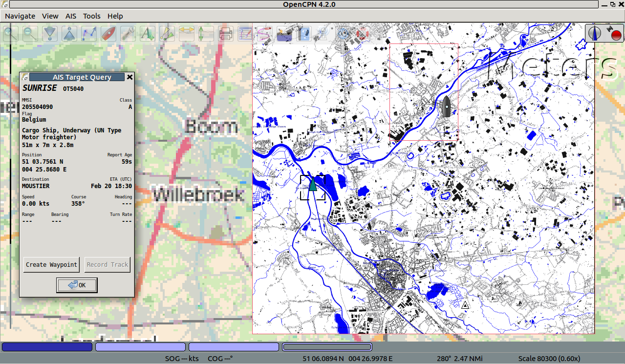625x364 pixels.
Task: Toggle currents display with yellow arrows icon
Action: 186,34
